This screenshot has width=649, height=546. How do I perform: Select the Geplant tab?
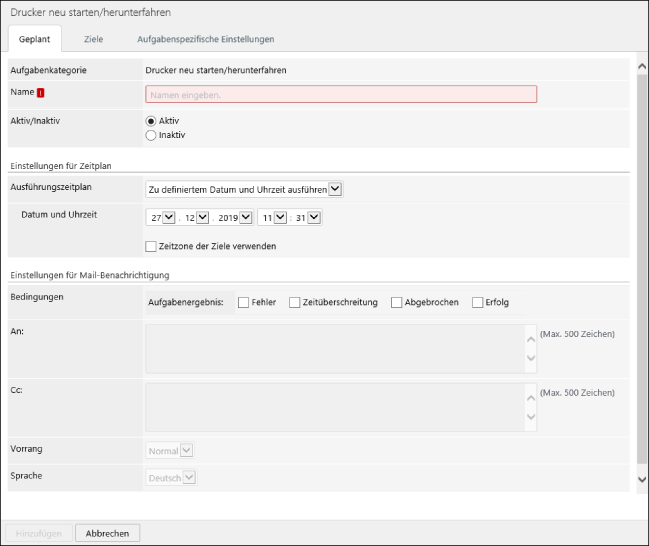coord(34,39)
